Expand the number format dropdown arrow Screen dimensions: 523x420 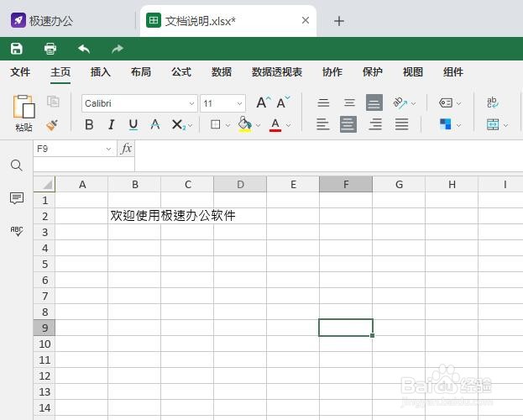[x=458, y=104]
